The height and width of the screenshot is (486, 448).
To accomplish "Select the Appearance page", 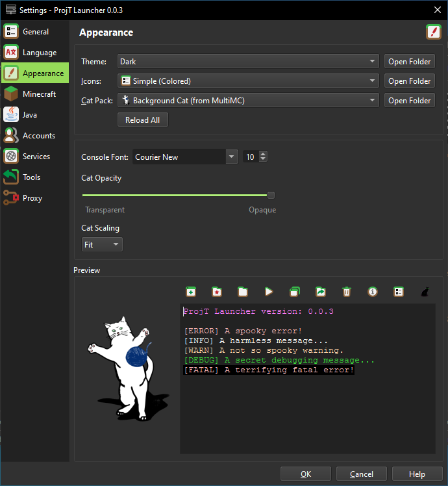I will click(x=35, y=73).
